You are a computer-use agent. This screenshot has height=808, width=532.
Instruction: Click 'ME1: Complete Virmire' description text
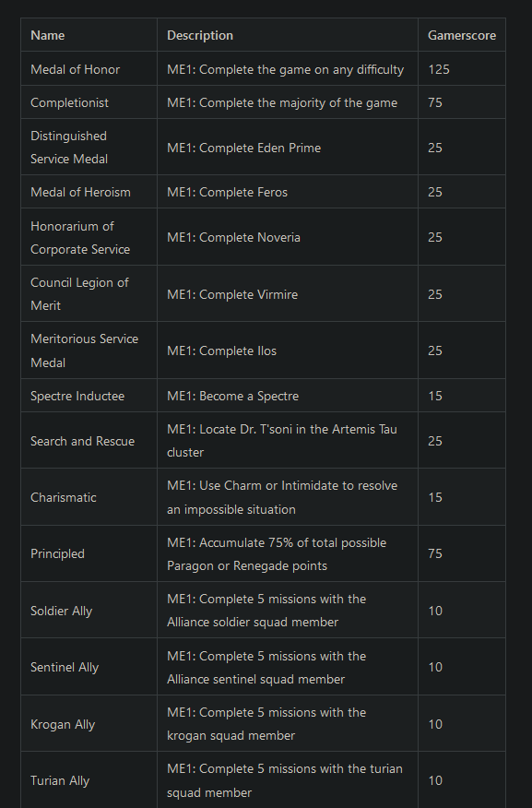click(x=232, y=294)
